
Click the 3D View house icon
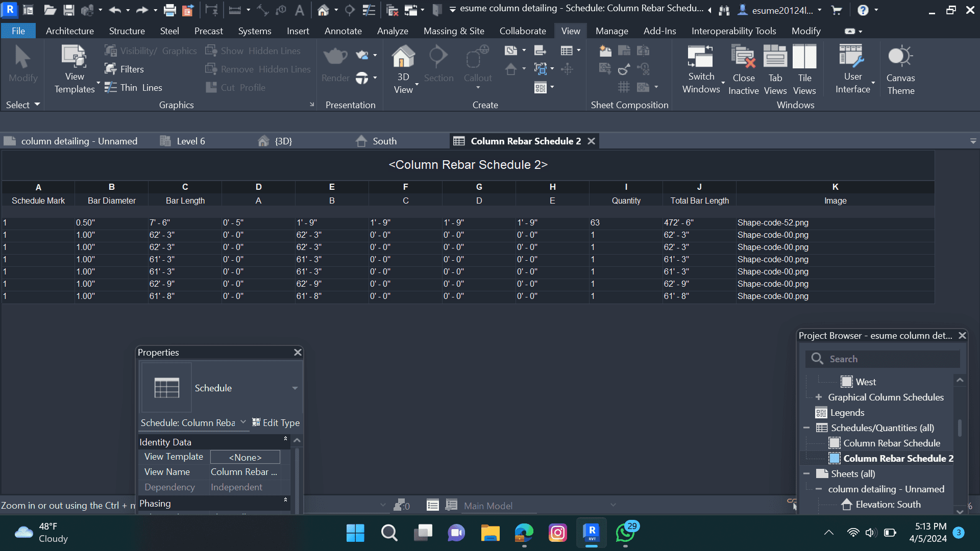tap(403, 57)
